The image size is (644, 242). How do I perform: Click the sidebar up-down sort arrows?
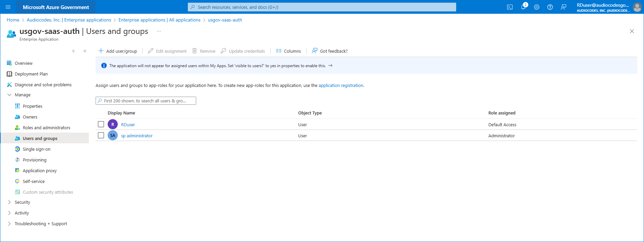[73, 51]
